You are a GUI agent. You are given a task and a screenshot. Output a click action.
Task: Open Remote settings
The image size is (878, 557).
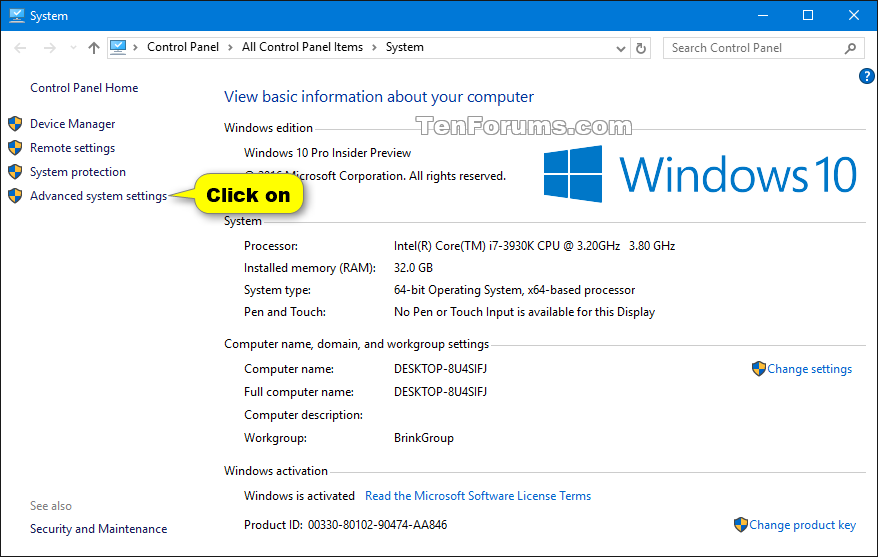pyautogui.click(x=73, y=148)
